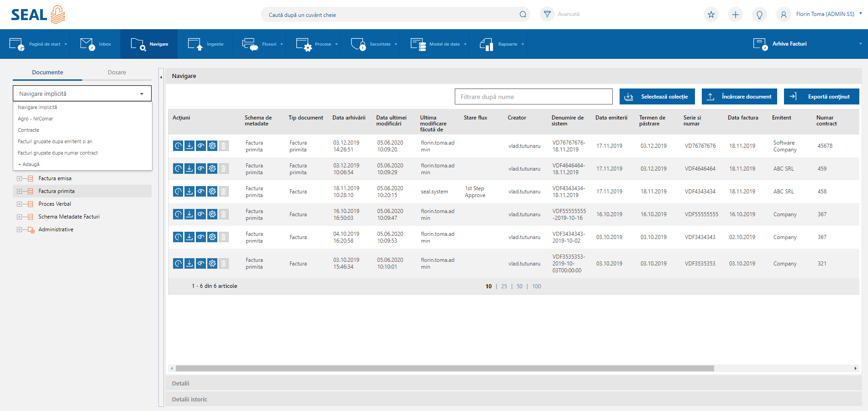868x411 pixels.
Task: Click the advanced search filter funnel icon
Action: tap(547, 14)
